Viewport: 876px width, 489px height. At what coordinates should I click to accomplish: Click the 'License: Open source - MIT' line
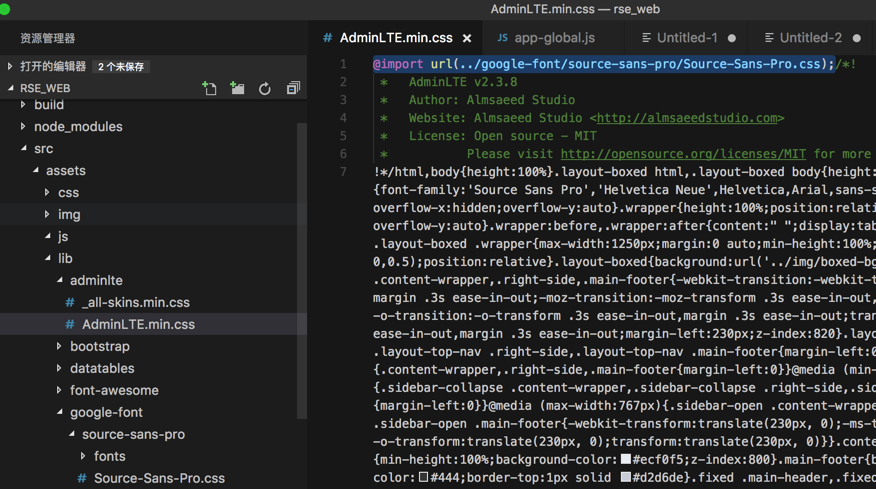pos(503,136)
